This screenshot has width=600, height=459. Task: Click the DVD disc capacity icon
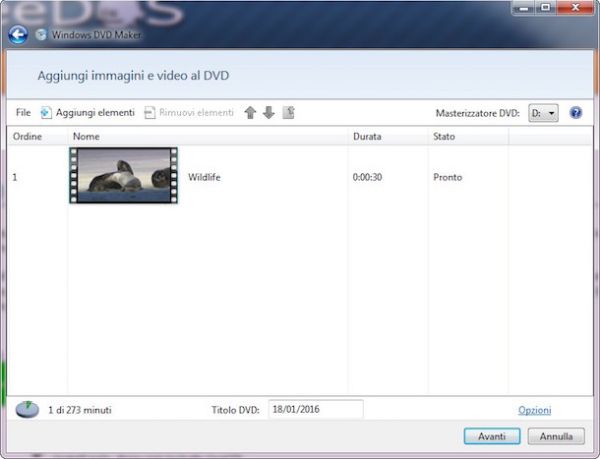26,409
